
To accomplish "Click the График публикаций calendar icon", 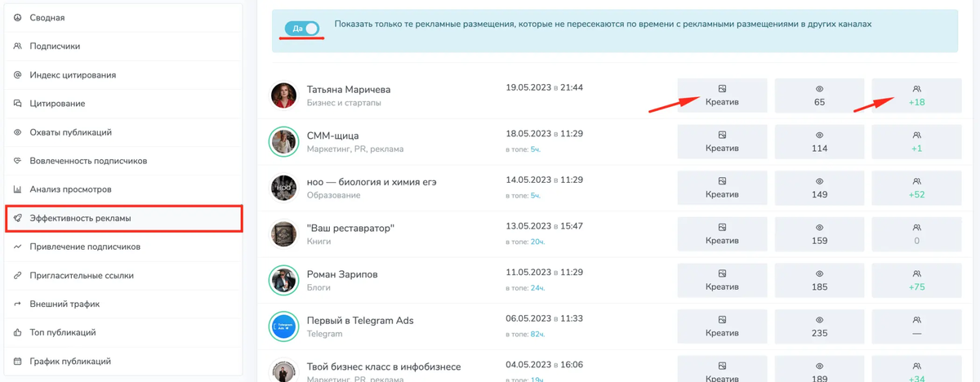I will tap(17, 361).
